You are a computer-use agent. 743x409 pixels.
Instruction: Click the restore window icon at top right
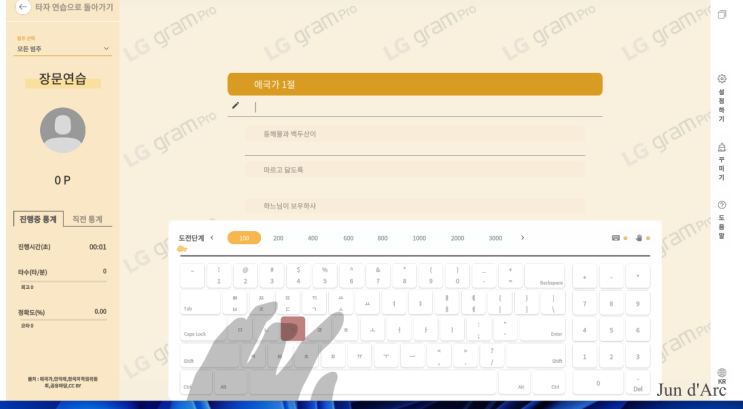(x=722, y=15)
